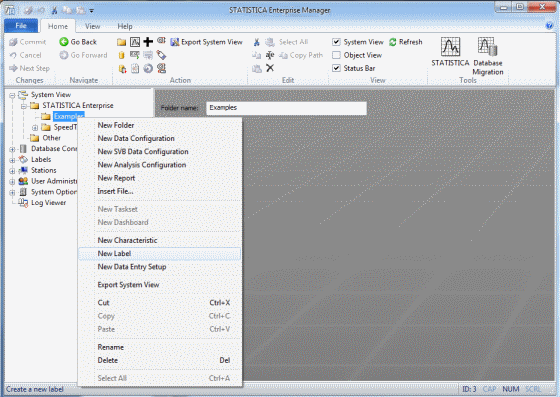
Task: Uncheck the System View checkbox
Action: 336,42
